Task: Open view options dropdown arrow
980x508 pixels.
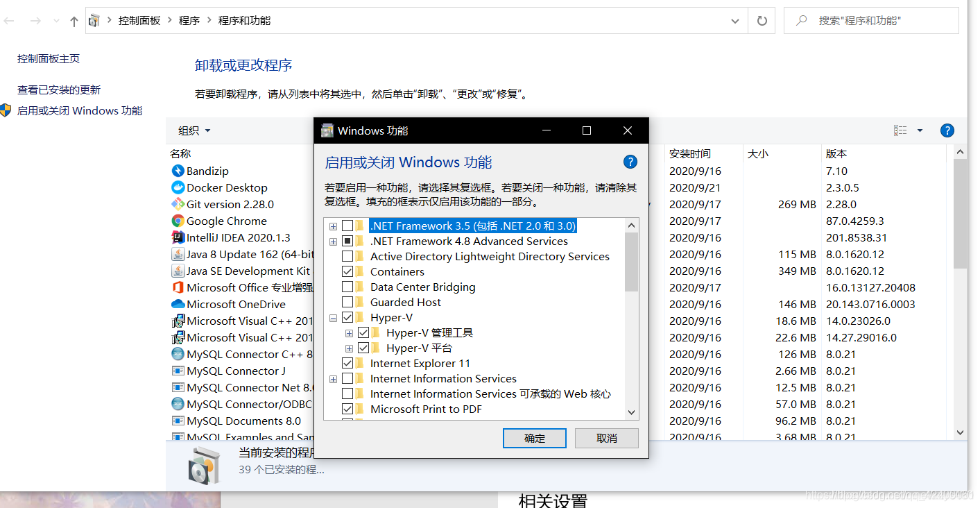Action: pos(920,130)
